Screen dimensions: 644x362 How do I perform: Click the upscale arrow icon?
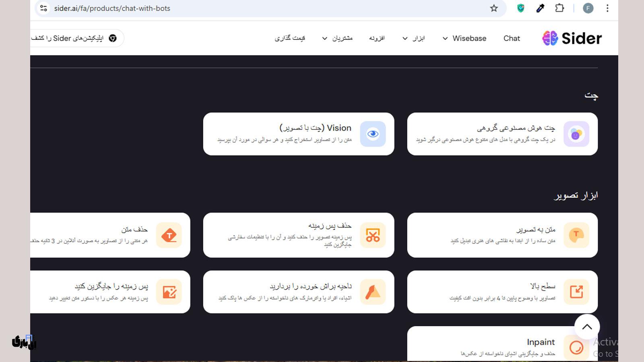pyautogui.click(x=576, y=292)
